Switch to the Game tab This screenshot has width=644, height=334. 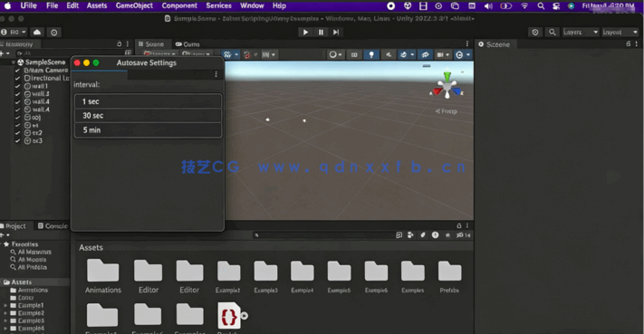(x=187, y=44)
